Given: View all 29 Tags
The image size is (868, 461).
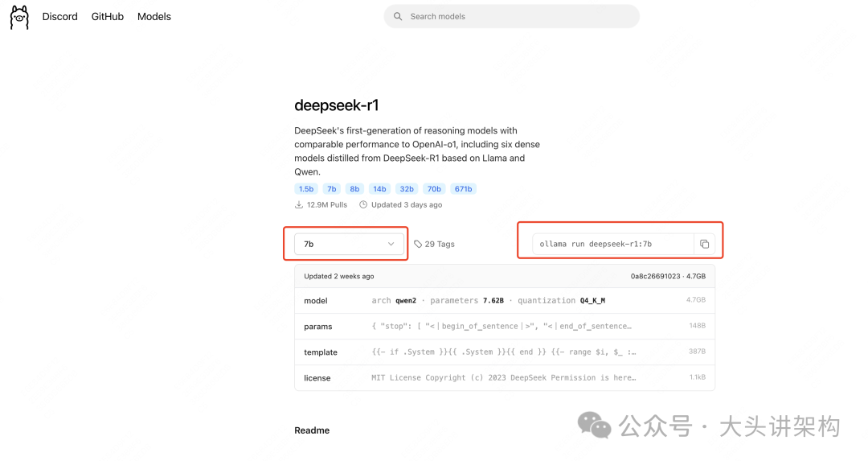Looking at the screenshot, I should [440, 244].
